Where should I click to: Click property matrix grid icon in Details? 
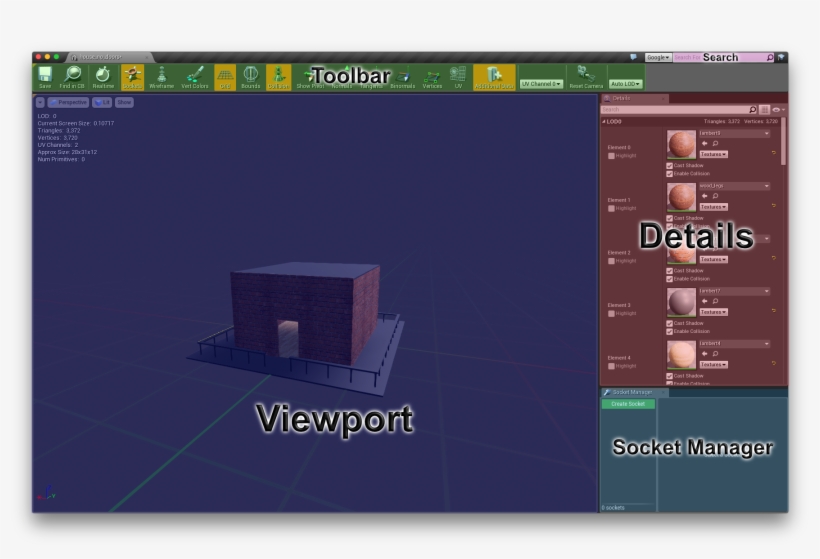tap(765, 110)
